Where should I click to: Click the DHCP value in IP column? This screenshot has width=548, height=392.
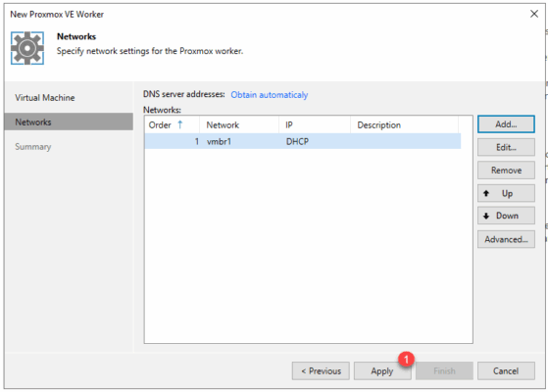(297, 141)
